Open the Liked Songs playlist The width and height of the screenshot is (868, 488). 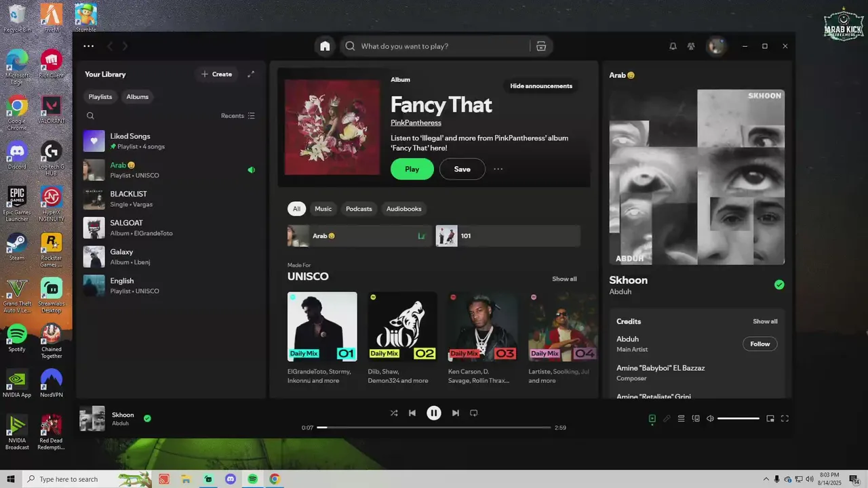coord(171,141)
